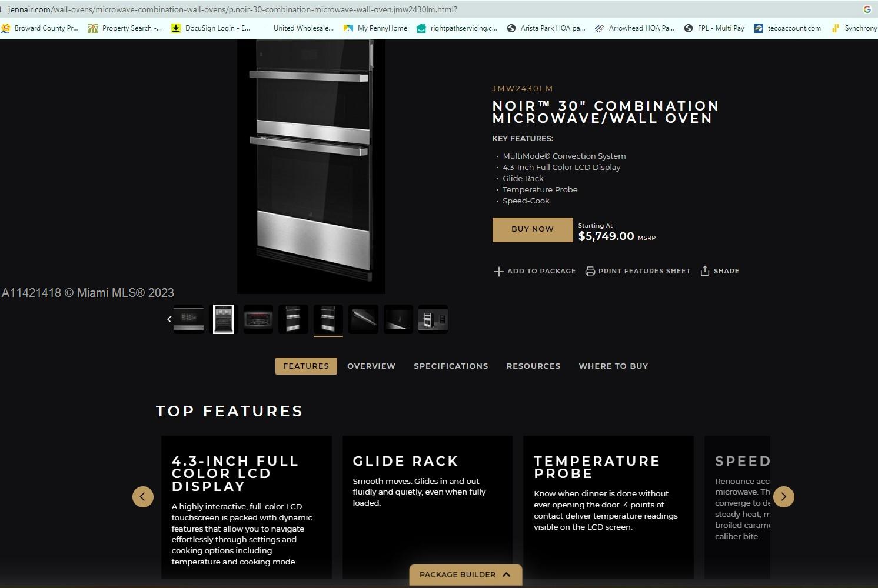Go back in features carousel with left arrow
878x588 pixels.
tap(143, 497)
